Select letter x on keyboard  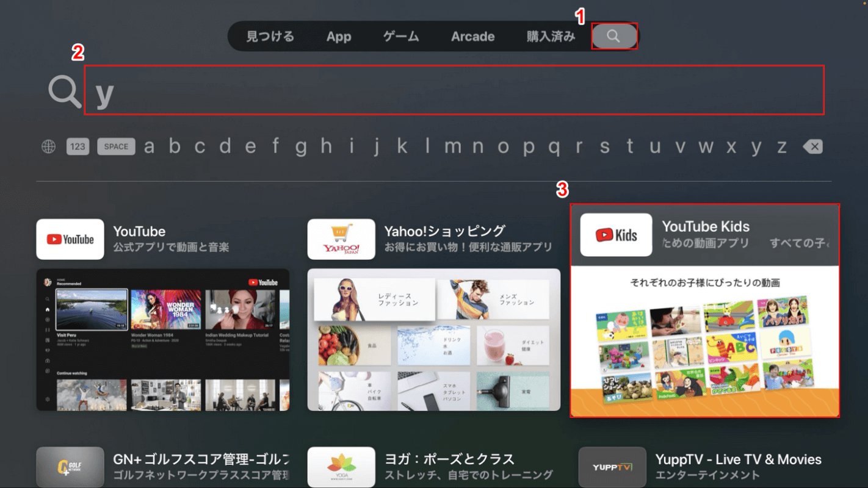tap(731, 147)
